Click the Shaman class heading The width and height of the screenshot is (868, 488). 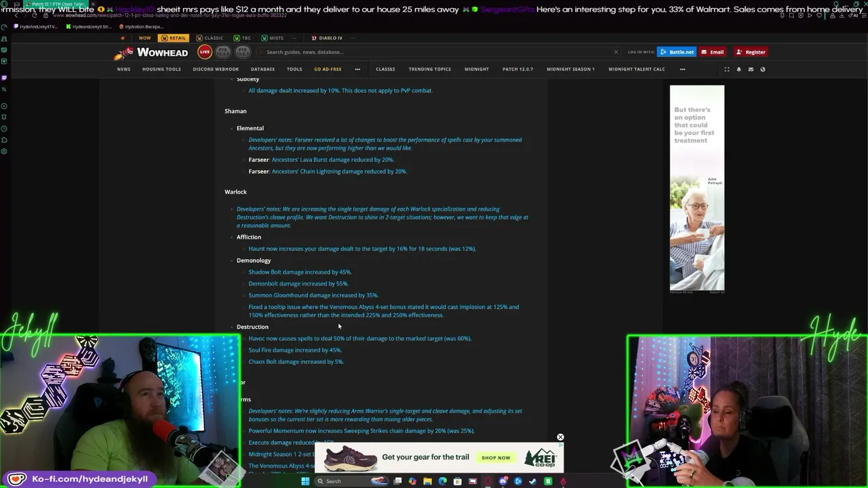coord(235,111)
